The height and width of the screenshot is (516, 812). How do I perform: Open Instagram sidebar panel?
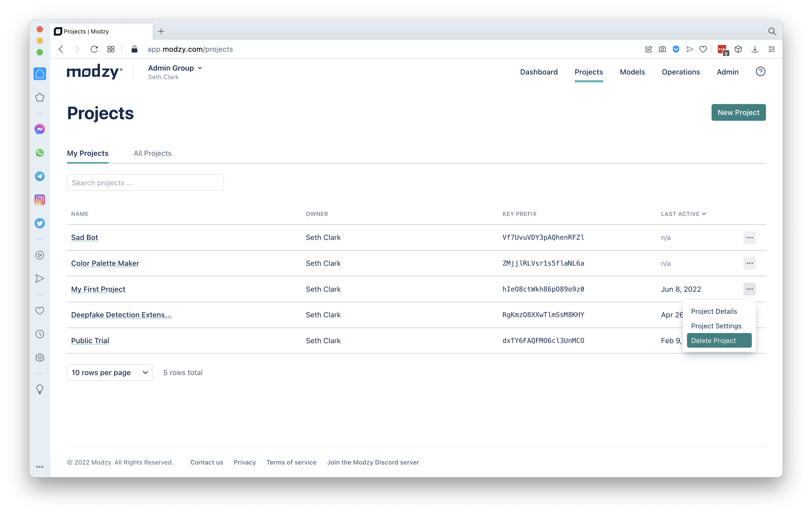[x=40, y=200]
